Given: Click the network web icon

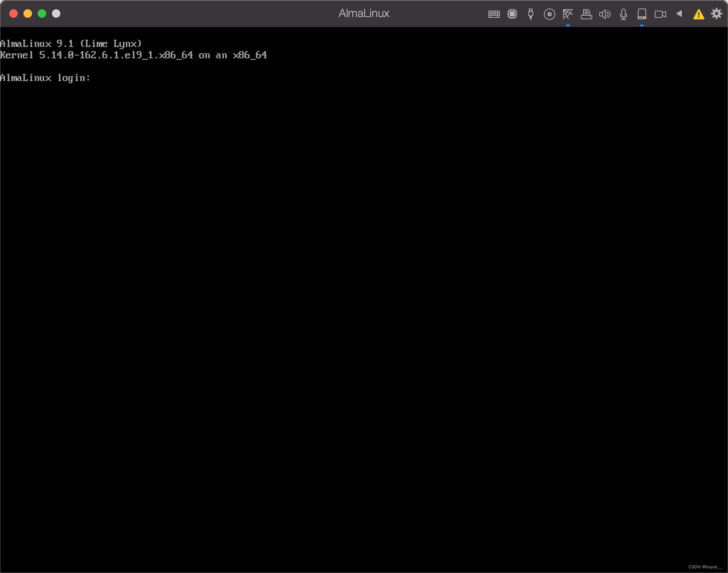Looking at the screenshot, I should (x=568, y=14).
